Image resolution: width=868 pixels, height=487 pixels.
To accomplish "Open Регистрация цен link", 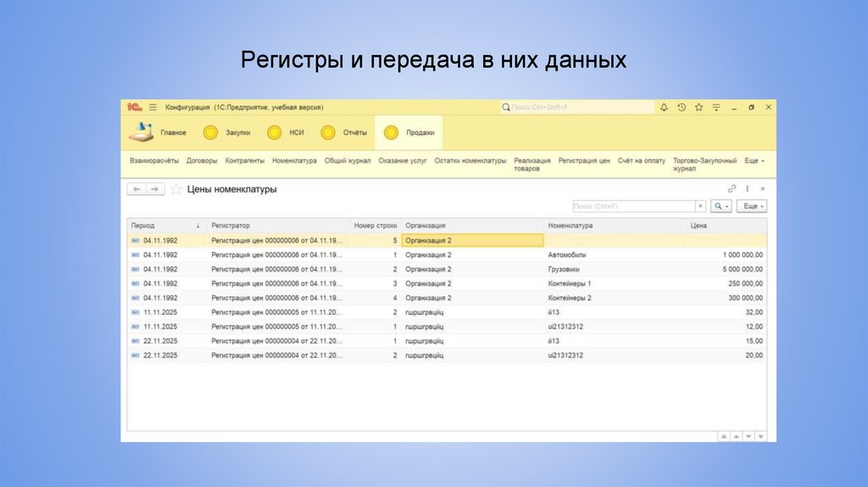I will [x=584, y=160].
